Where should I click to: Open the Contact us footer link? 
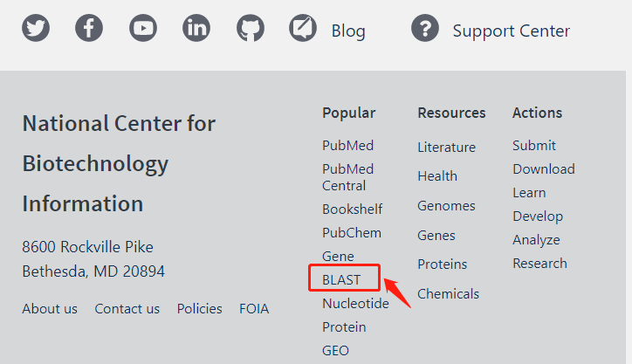click(x=127, y=309)
